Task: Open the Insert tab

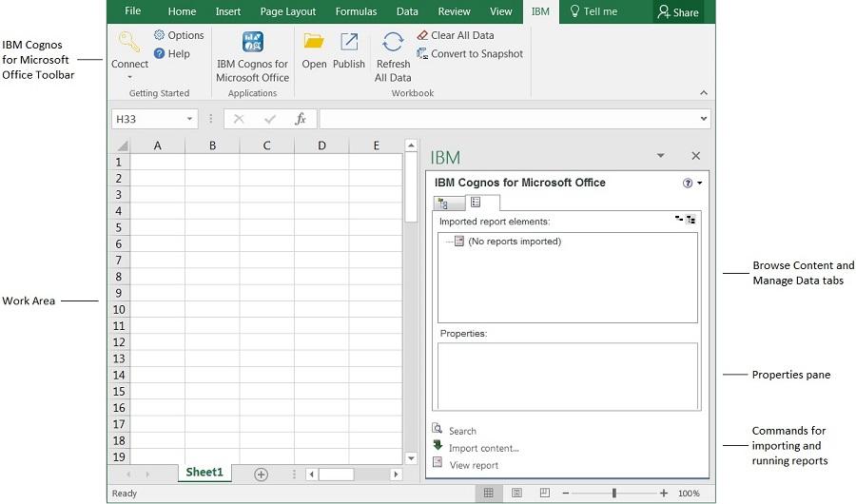Action: (x=228, y=11)
